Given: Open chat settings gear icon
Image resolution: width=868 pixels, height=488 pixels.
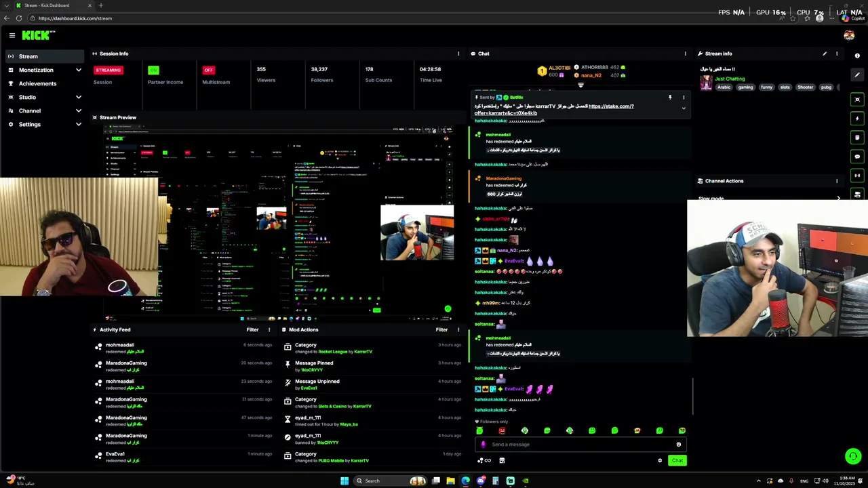Looking at the screenshot, I should (x=660, y=461).
